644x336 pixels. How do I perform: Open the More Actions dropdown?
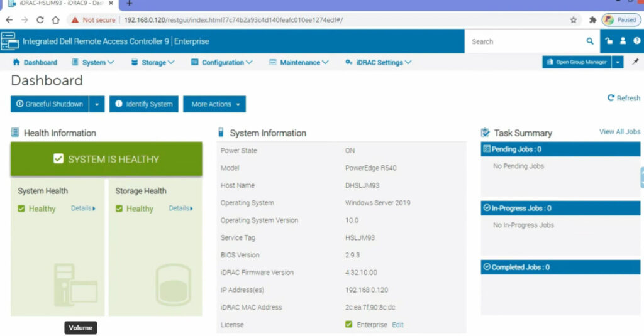click(214, 104)
